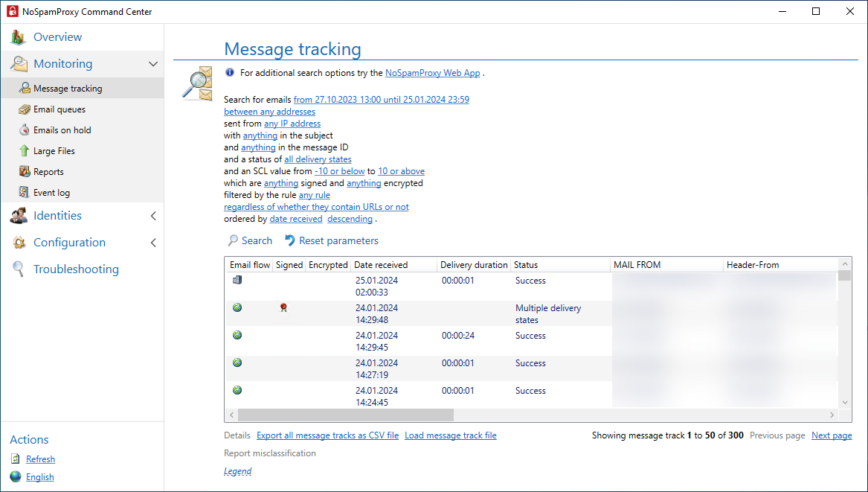Click the Reset parameters arrow icon

click(x=289, y=240)
